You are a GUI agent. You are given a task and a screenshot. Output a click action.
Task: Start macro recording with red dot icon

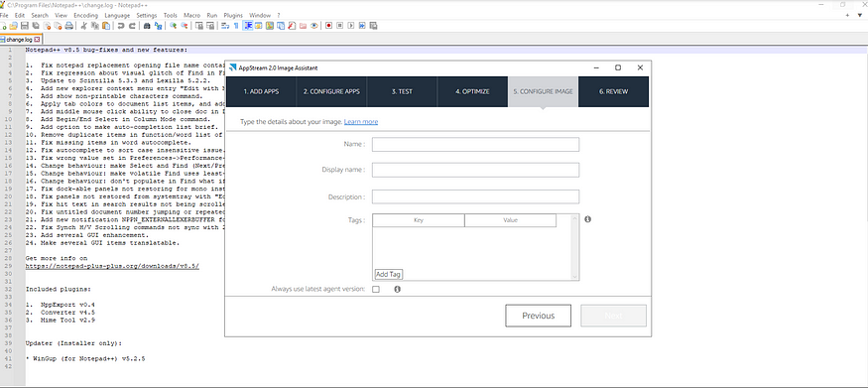point(328,26)
